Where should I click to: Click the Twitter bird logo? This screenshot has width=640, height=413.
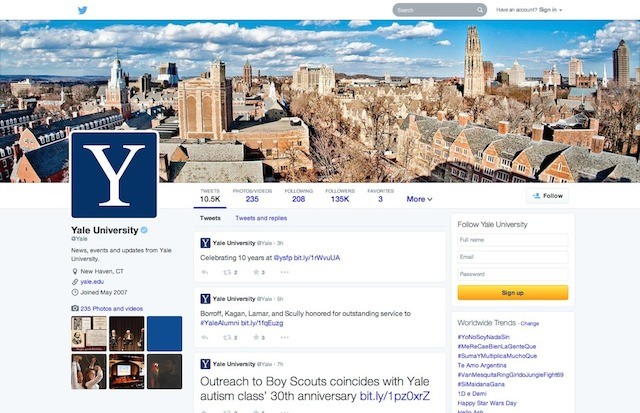(82, 10)
